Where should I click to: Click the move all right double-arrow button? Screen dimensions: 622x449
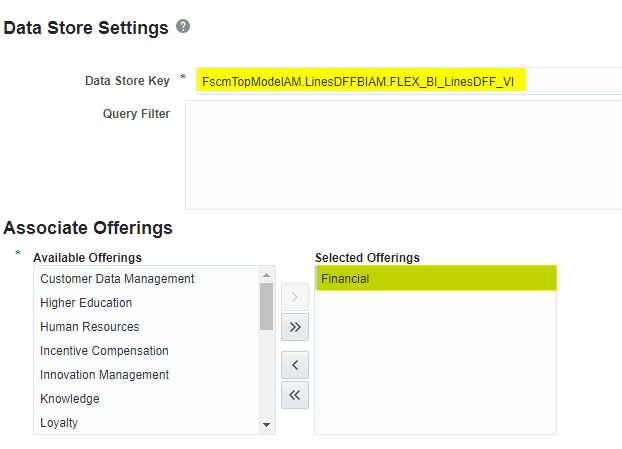point(295,326)
